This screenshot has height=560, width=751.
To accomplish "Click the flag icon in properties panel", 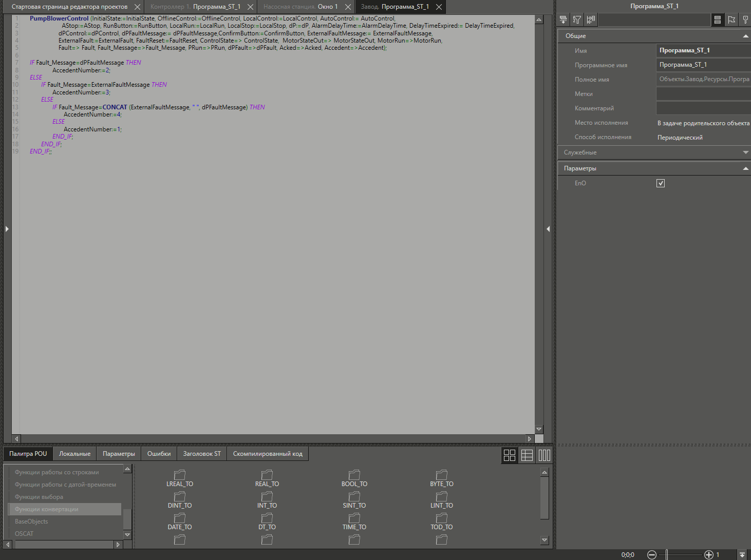I will 731,20.
